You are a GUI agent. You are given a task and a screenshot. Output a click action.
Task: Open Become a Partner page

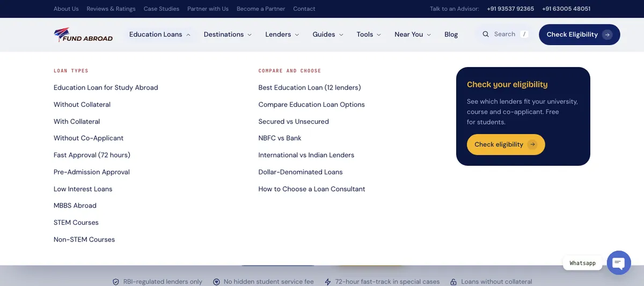261,9
